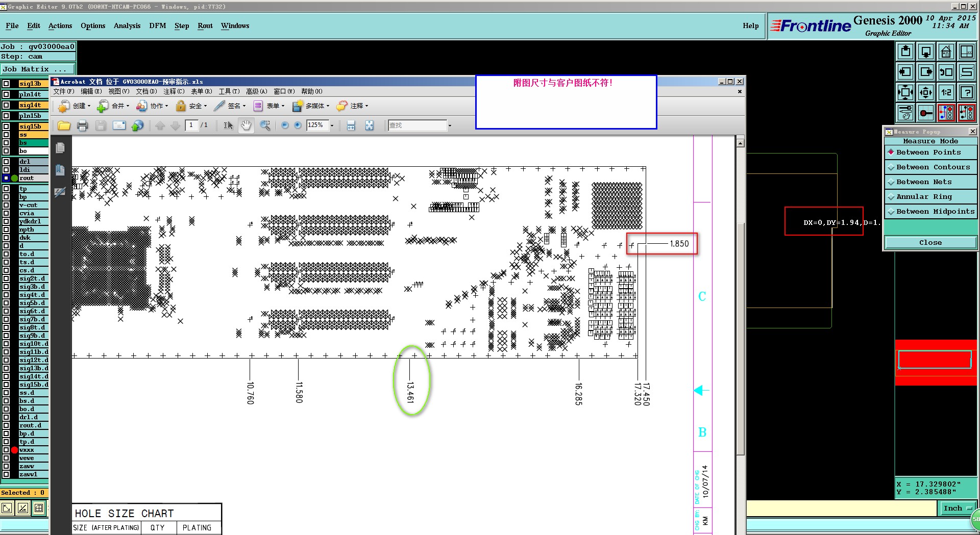Click the Acrobat open folder icon
The height and width of the screenshot is (535, 980).
point(64,125)
